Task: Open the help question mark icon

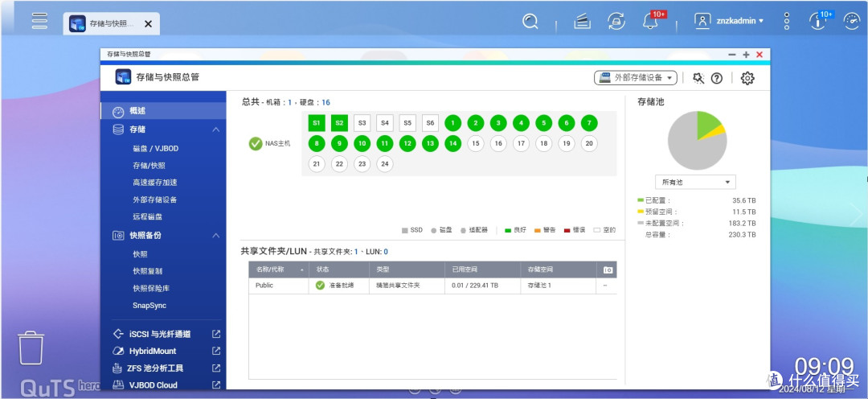Action: 717,78
